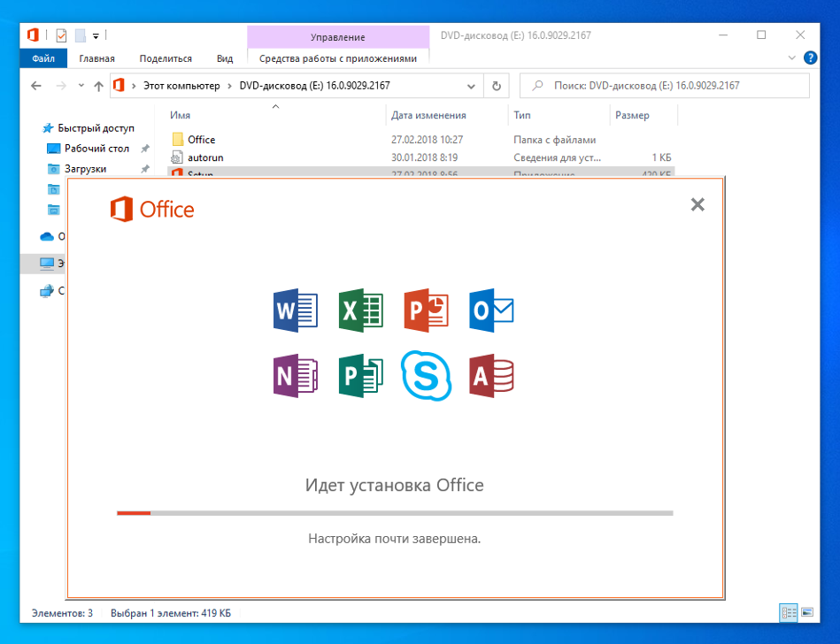
Task: Click the Excel icon in Office installer
Action: click(x=361, y=310)
